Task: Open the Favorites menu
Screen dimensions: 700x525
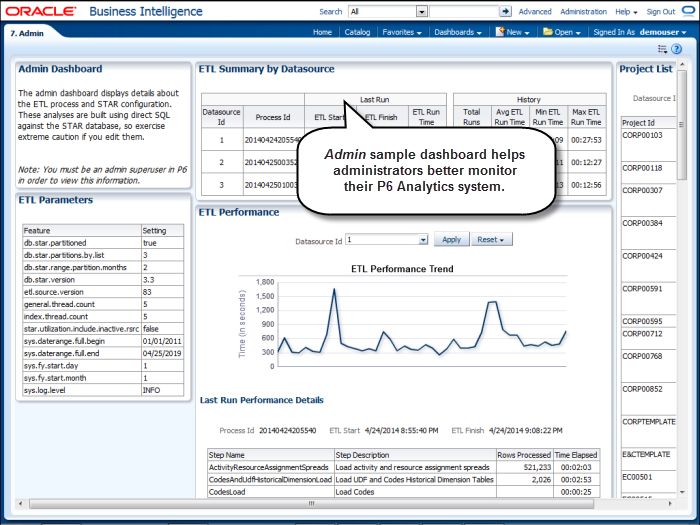Action: coord(402,32)
